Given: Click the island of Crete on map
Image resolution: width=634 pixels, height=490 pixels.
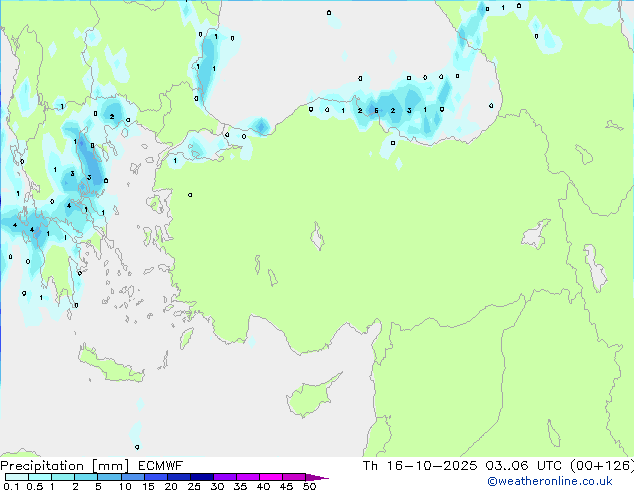Looking at the screenshot, I should pyautogui.click(x=111, y=364).
